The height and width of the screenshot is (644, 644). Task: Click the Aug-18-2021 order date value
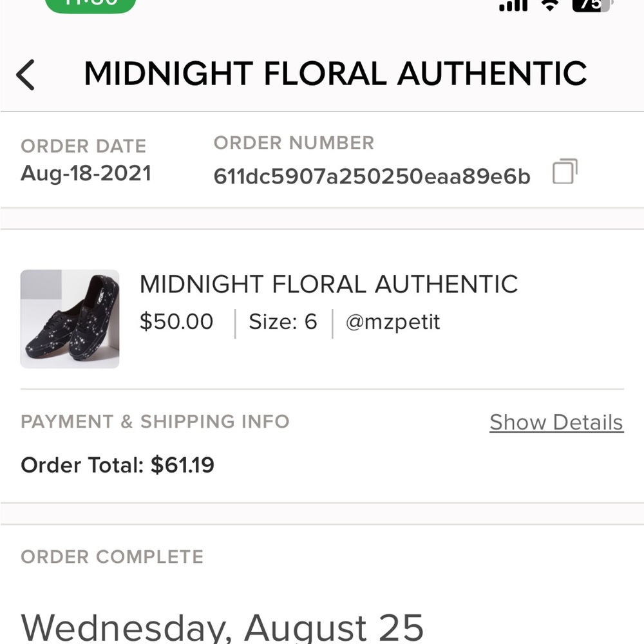(86, 173)
